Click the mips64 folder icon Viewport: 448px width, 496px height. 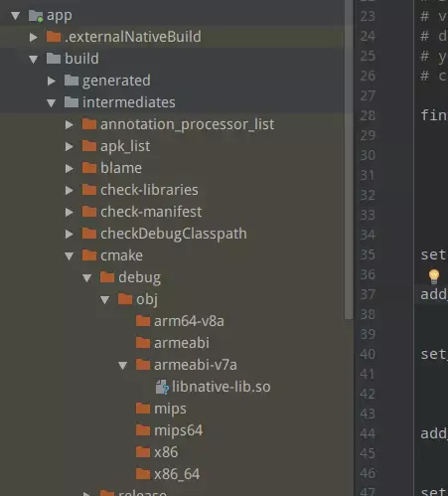pos(143,430)
